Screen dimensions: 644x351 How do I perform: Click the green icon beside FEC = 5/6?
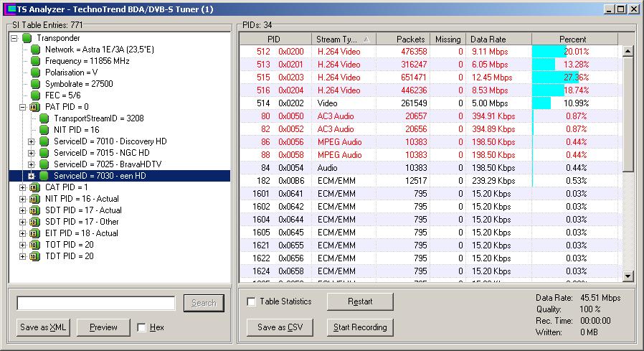(x=36, y=95)
